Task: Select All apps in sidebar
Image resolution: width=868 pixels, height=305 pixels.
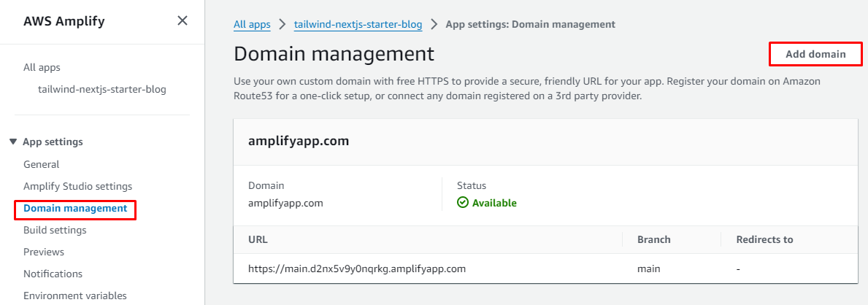Action: tap(42, 67)
